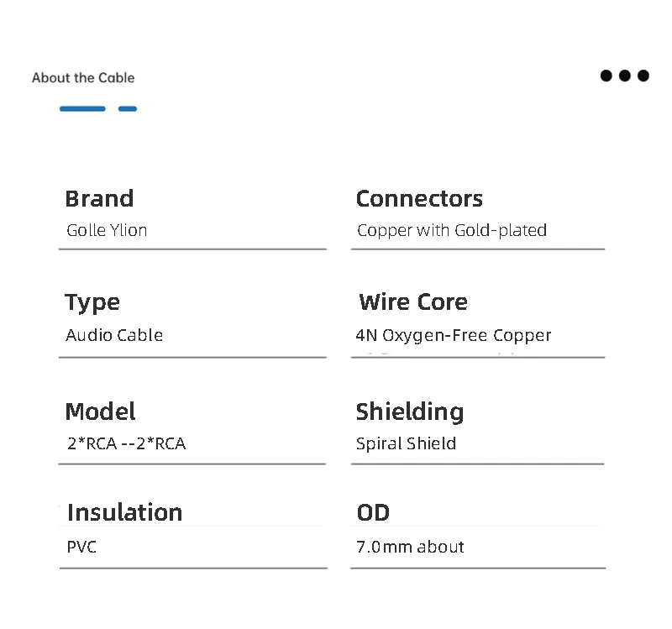Click the "7.0mm about" value
The height and width of the screenshot is (629, 672).
410,548
